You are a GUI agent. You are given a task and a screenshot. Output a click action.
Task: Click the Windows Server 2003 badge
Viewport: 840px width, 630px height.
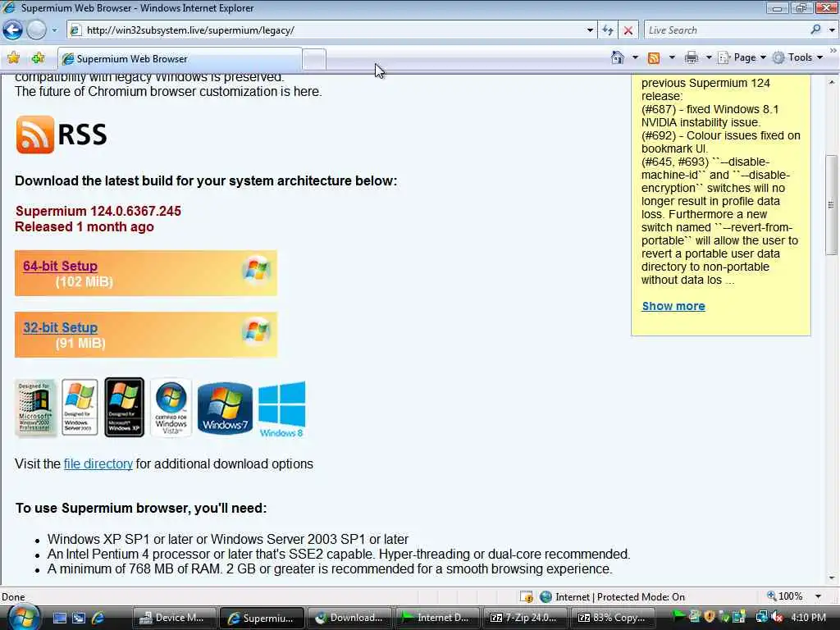coord(80,407)
